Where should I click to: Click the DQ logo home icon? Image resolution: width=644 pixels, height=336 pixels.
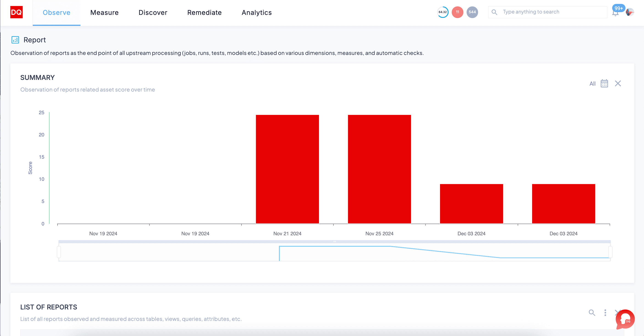16,12
